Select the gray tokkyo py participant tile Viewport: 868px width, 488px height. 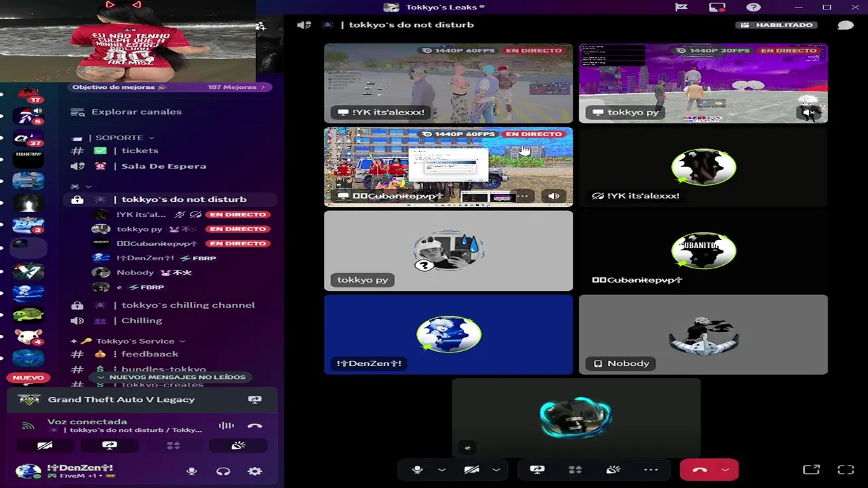[x=448, y=251]
